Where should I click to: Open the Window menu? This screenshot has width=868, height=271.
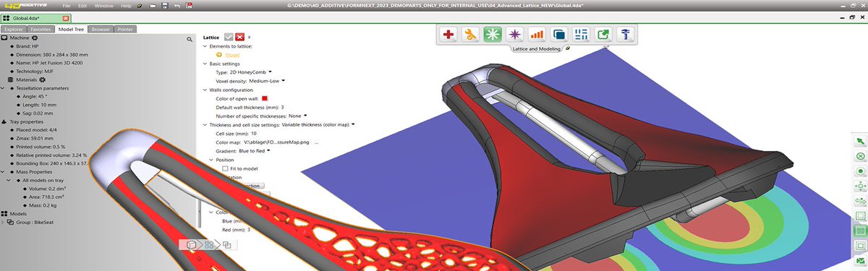103,6
